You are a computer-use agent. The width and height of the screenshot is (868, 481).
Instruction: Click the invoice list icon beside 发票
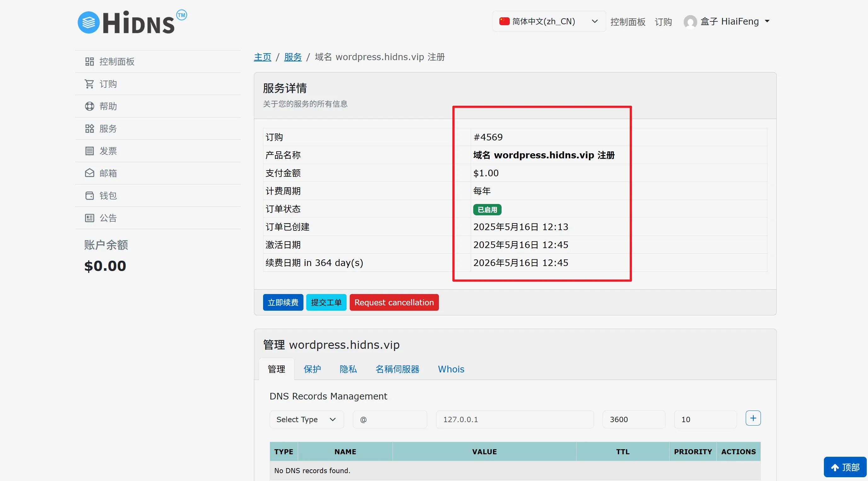tap(89, 151)
